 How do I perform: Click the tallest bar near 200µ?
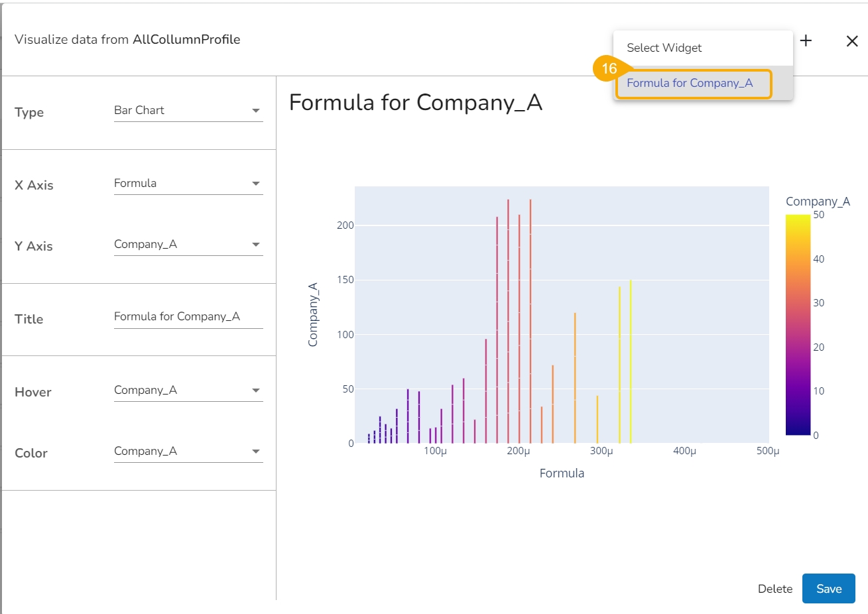click(x=509, y=318)
